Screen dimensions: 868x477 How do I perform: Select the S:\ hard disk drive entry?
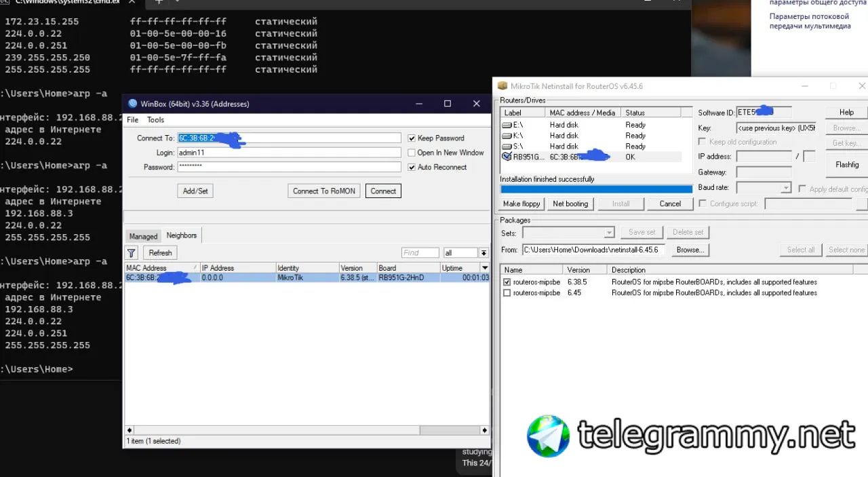pos(590,146)
